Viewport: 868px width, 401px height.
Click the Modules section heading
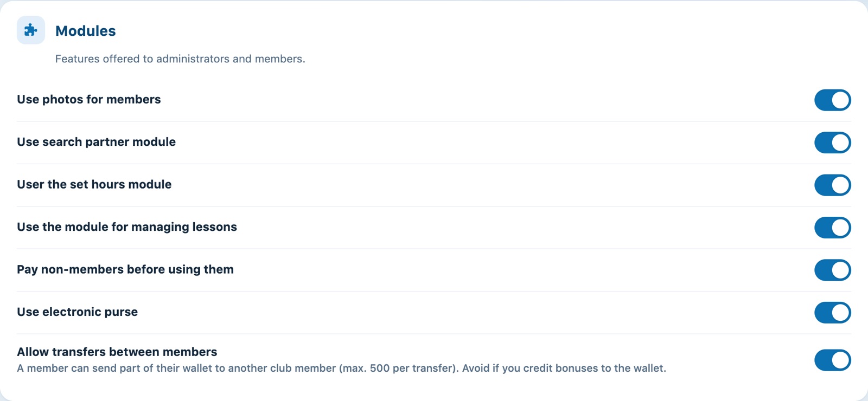pyautogui.click(x=86, y=31)
